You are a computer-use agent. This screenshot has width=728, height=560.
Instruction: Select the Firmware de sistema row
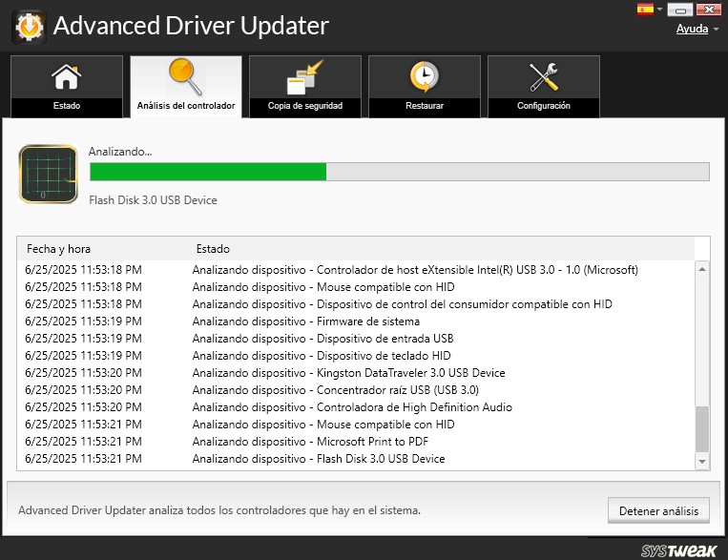(x=356, y=321)
